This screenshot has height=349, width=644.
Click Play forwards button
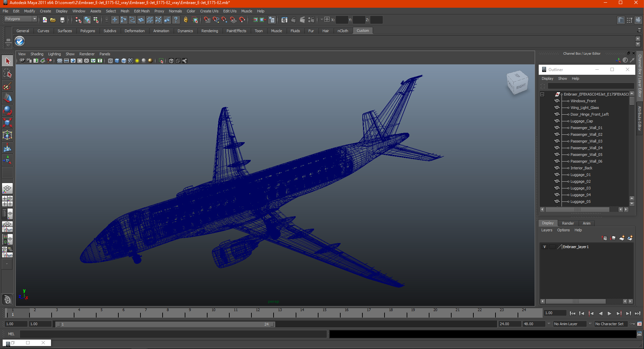tap(609, 313)
